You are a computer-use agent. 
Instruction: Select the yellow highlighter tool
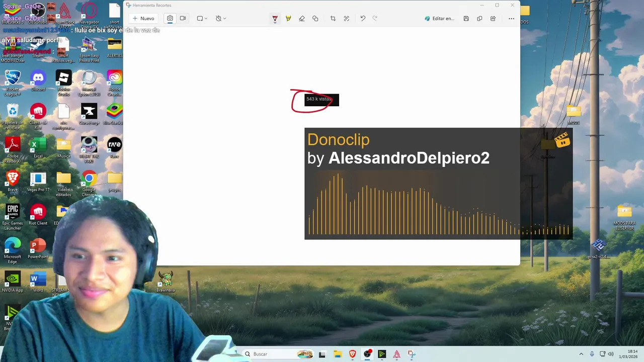(x=288, y=19)
